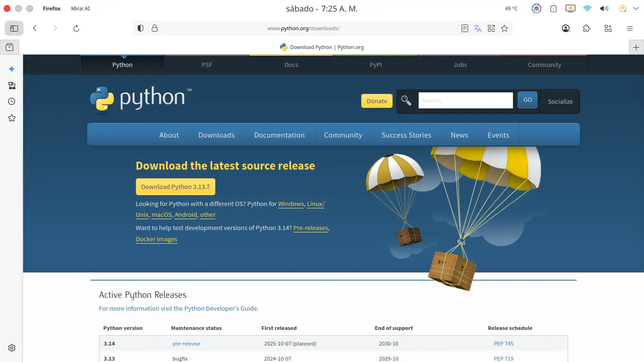The height and width of the screenshot is (362, 644).
Task: Open the Events navigation menu
Action: (498, 135)
